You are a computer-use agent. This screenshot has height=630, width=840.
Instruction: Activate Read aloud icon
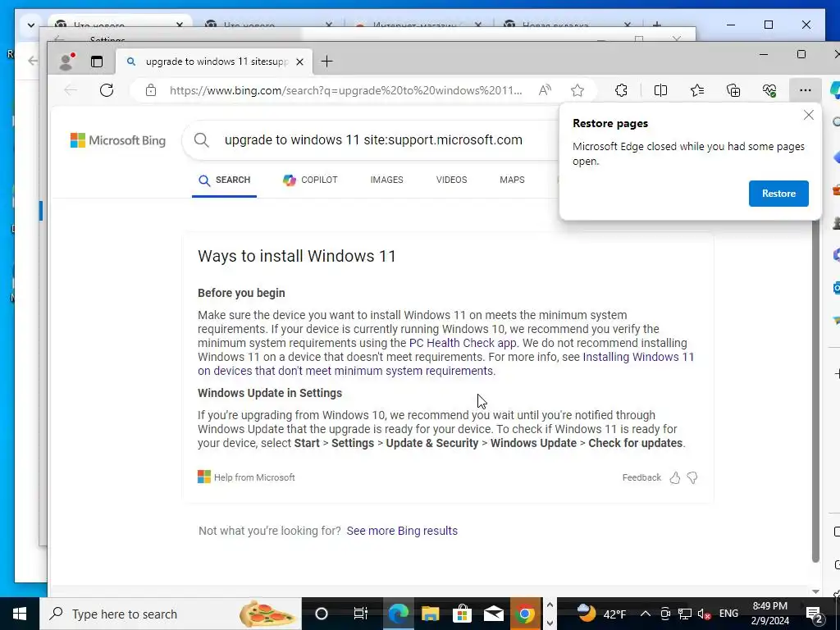tap(545, 90)
